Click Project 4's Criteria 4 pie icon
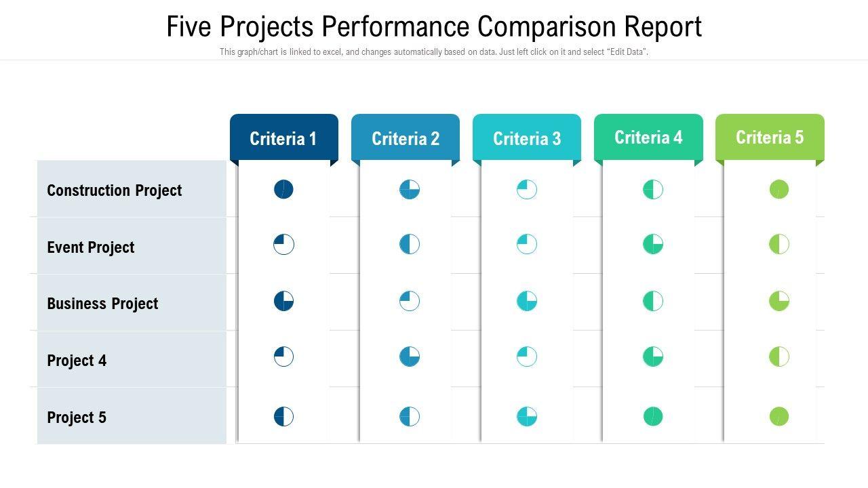The height and width of the screenshot is (488, 868). [x=653, y=357]
